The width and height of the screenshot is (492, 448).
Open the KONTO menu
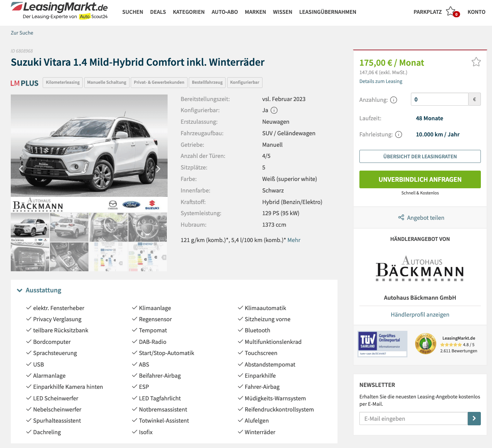coord(476,12)
